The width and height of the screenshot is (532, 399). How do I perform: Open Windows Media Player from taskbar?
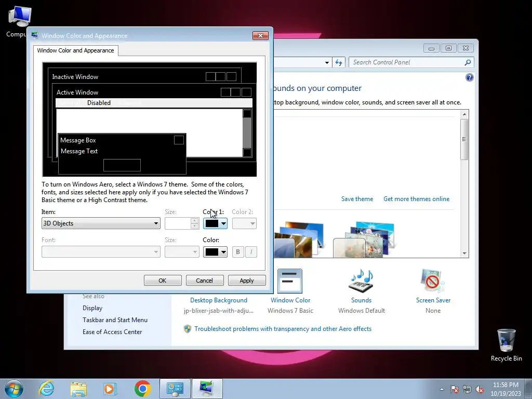(110, 389)
